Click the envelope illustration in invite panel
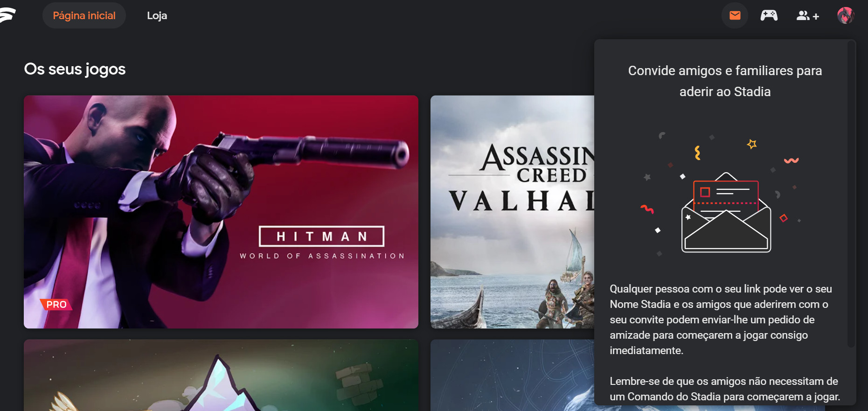868x411 pixels. click(726, 212)
